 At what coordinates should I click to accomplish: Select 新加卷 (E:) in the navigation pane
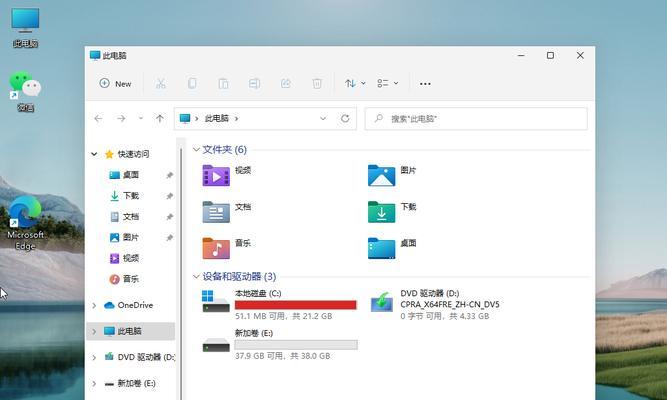136,383
